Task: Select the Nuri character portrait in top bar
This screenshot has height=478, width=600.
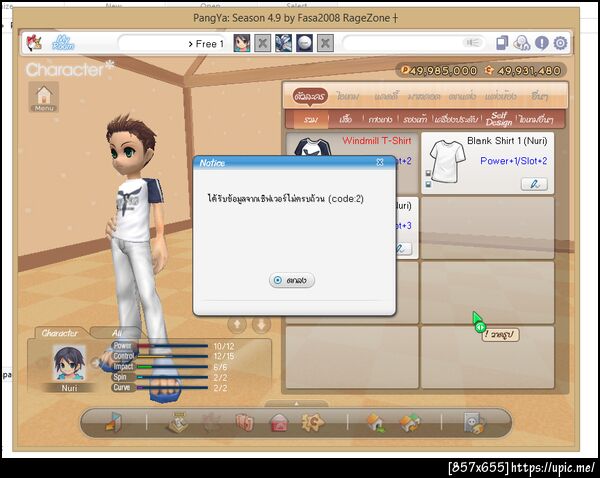Action: pyautogui.click(x=241, y=43)
